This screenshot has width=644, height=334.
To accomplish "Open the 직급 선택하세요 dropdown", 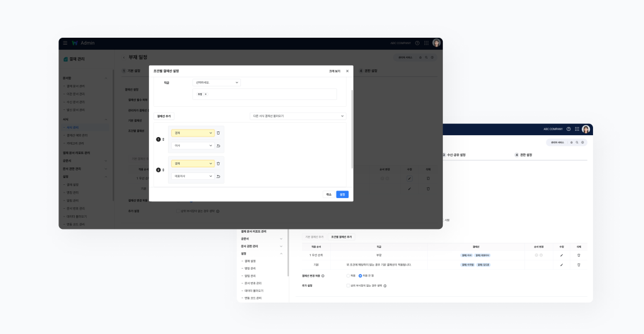I will [216, 82].
